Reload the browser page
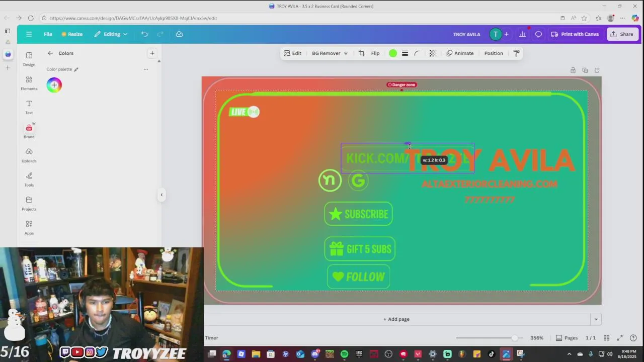644x362 pixels. click(31, 18)
